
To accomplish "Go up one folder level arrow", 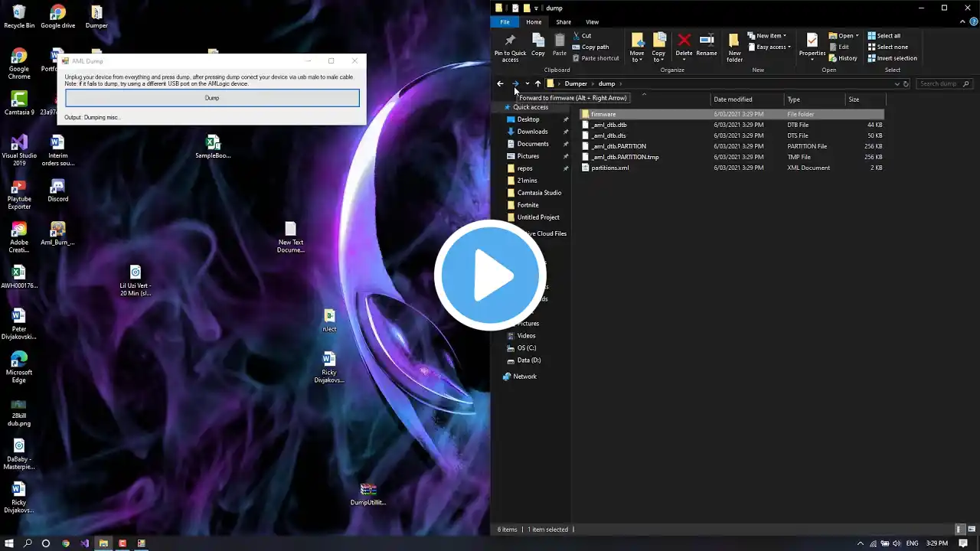I will pyautogui.click(x=537, y=83).
